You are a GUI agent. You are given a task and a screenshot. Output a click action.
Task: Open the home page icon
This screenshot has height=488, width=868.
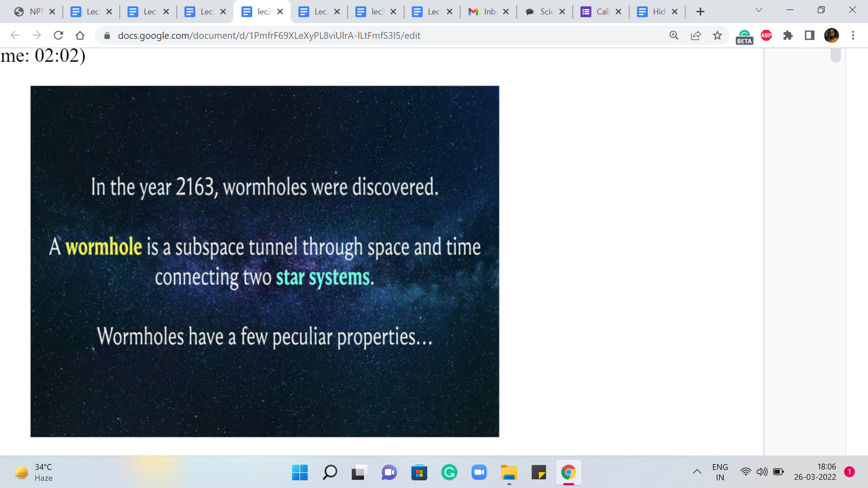[80, 35]
